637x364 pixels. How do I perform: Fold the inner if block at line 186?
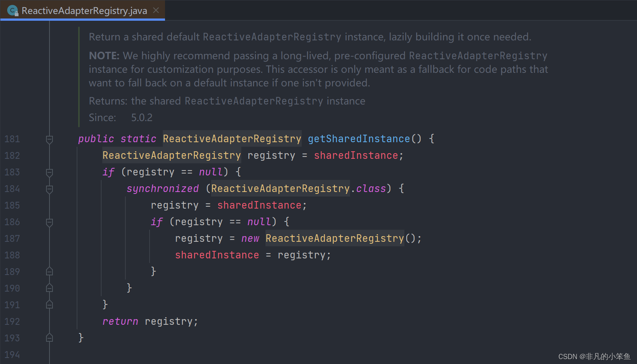coord(49,222)
